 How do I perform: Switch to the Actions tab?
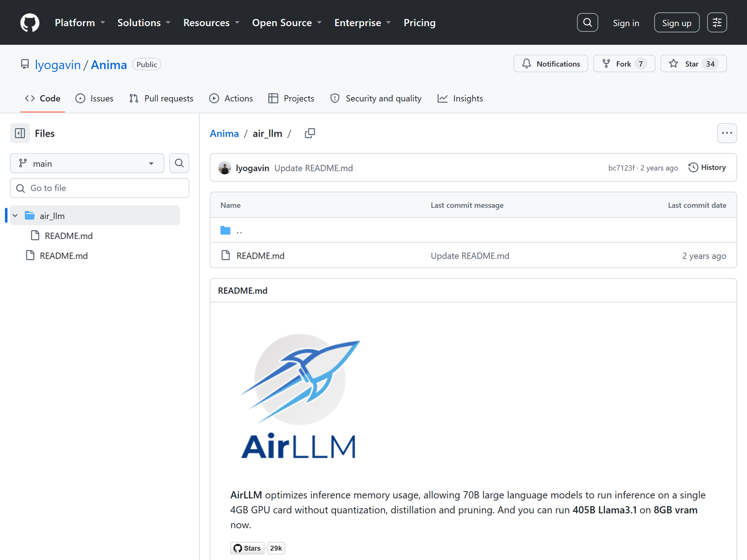pyautogui.click(x=231, y=98)
